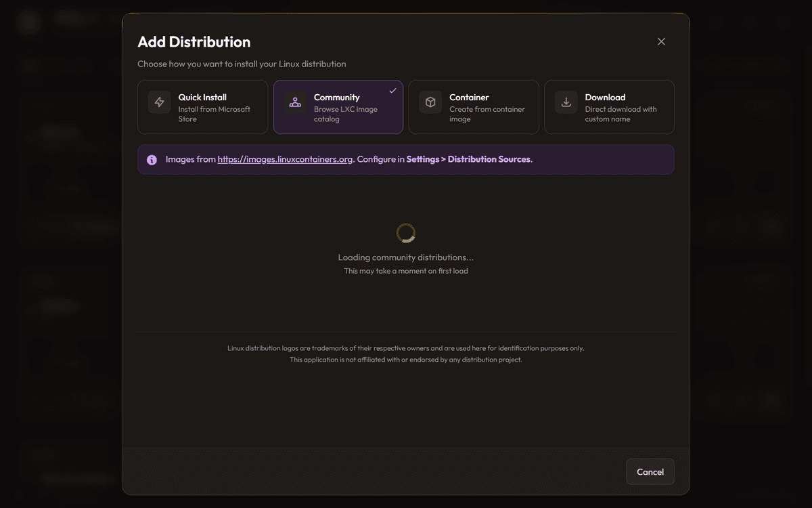The image size is (812, 508).
Task: Click the Download arrow tray icon
Action: coord(566,102)
